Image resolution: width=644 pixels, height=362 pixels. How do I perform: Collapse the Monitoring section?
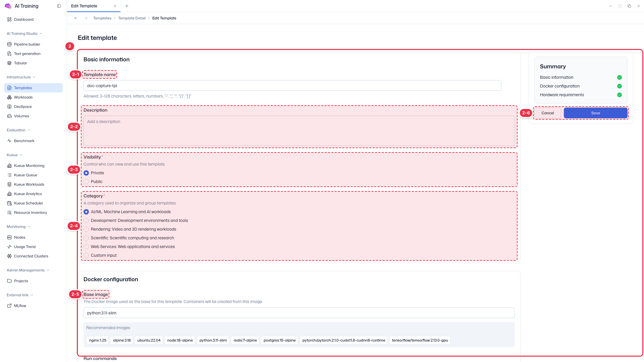pyautogui.click(x=18, y=227)
